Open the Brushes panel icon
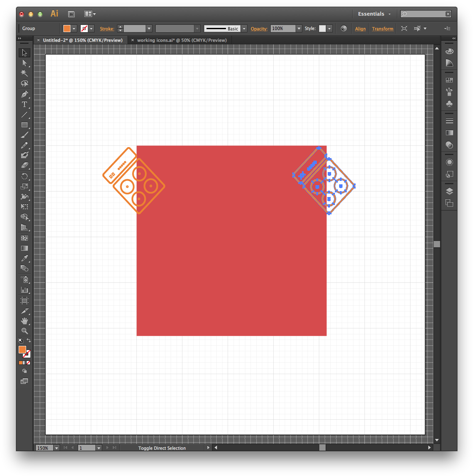 pyautogui.click(x=449, y=92)
